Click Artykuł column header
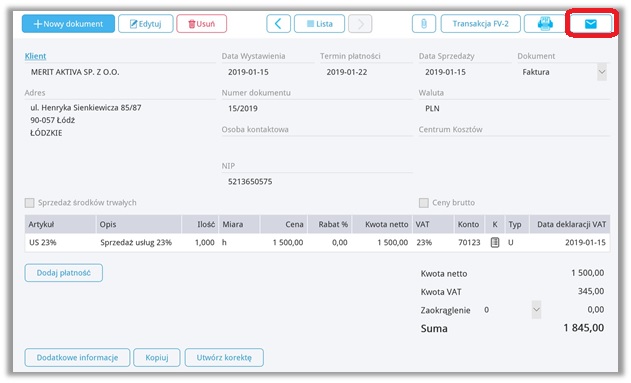631x383 pixels. [60, 224]
